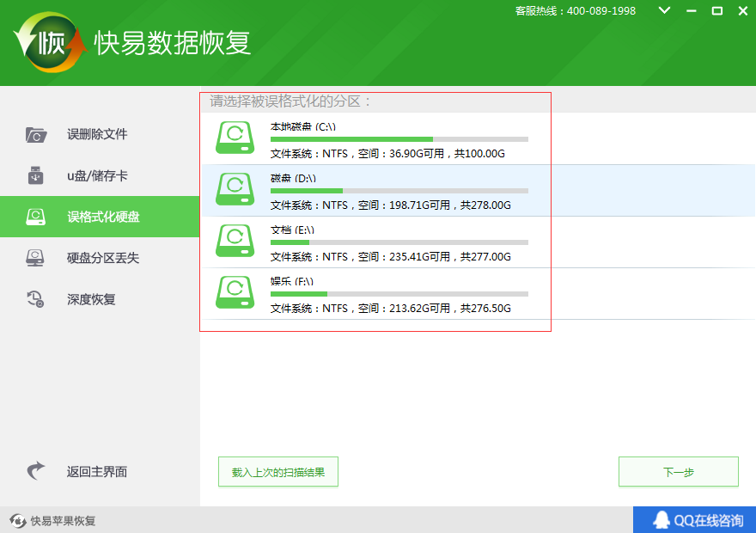Click 载入上次的扫描结果 button
This screenshot has width=756, height=533.
click(278, 472)
